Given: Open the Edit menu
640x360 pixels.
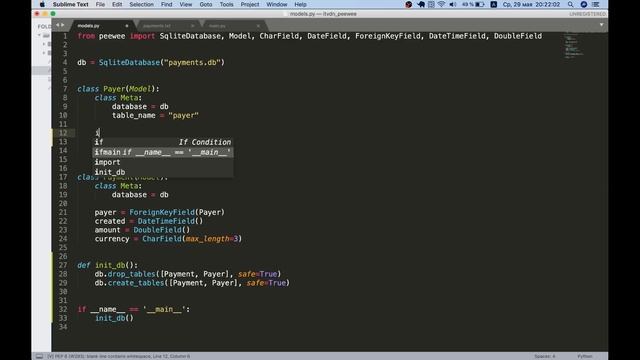Looking at the screenshot, I should (x=117, y=4).
